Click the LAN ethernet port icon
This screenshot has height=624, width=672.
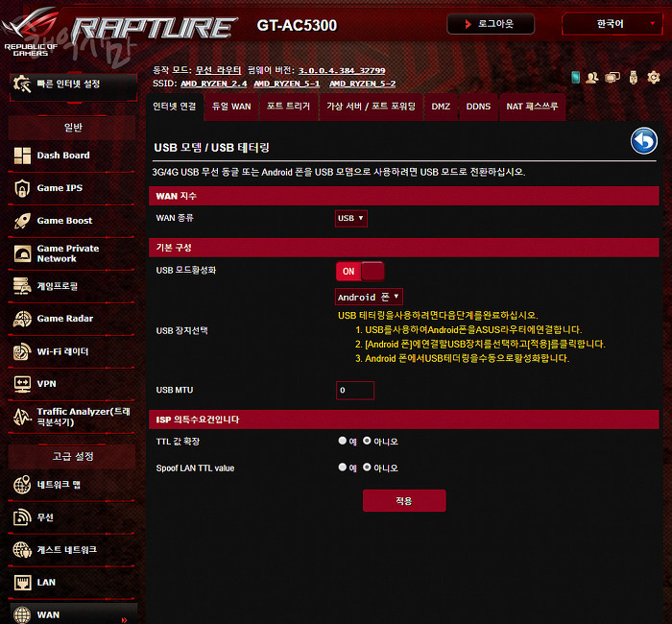pos(22,583)
